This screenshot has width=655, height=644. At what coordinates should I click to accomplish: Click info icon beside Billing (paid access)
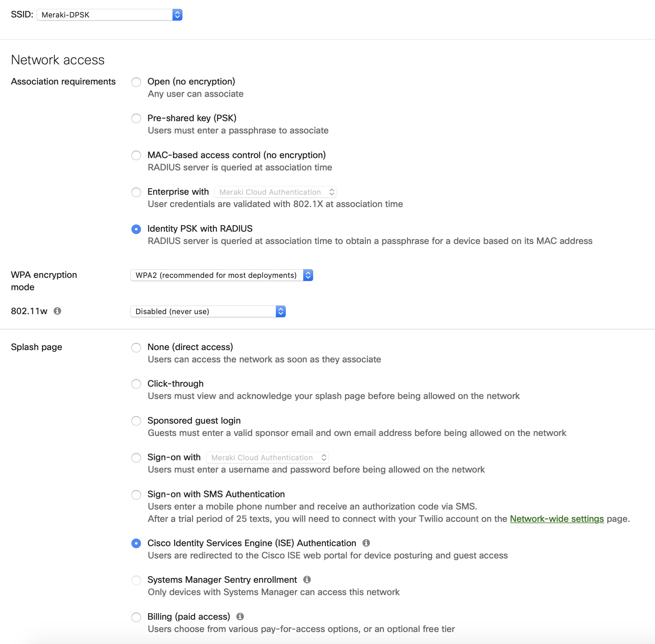240,617
